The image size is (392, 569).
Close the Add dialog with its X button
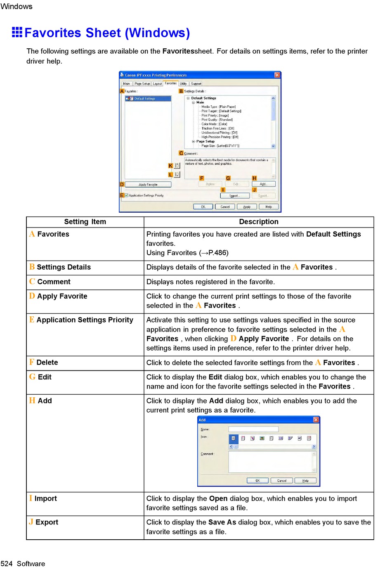(316, 420)
